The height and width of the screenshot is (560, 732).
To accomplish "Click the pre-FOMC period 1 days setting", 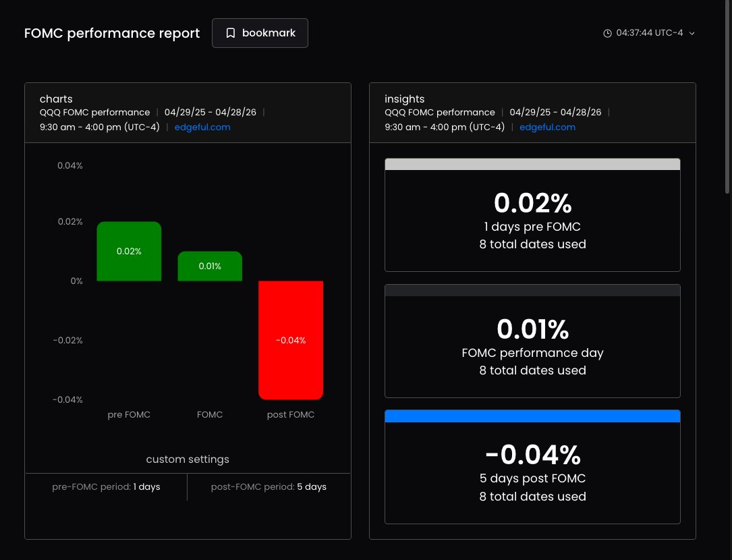I will coord(106,486).
